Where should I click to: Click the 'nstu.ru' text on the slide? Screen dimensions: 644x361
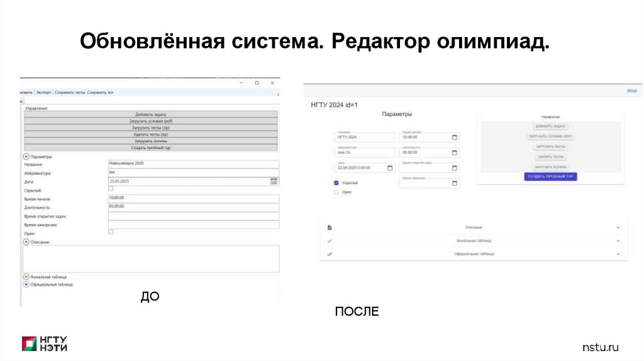(601, 347)
